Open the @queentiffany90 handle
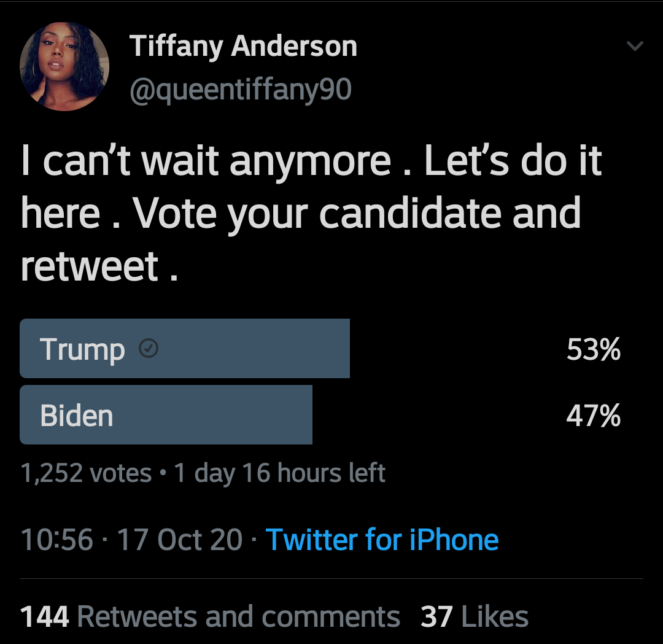Viewport: 663px width, 644px height. coord(240,90)
